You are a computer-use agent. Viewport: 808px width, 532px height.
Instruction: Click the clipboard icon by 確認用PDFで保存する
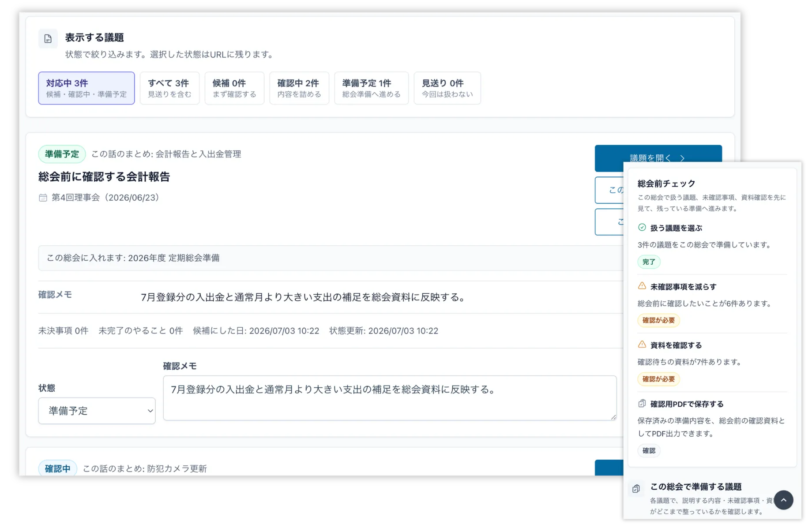coord(642,403)
